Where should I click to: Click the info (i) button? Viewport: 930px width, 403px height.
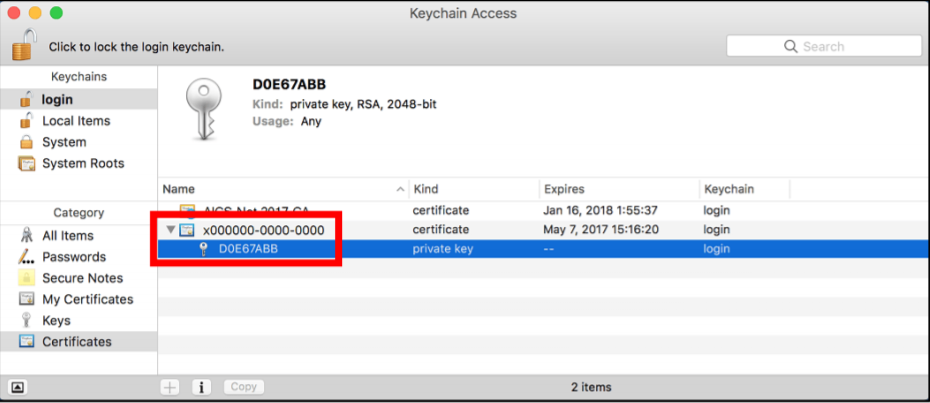[x=201, y=387]
